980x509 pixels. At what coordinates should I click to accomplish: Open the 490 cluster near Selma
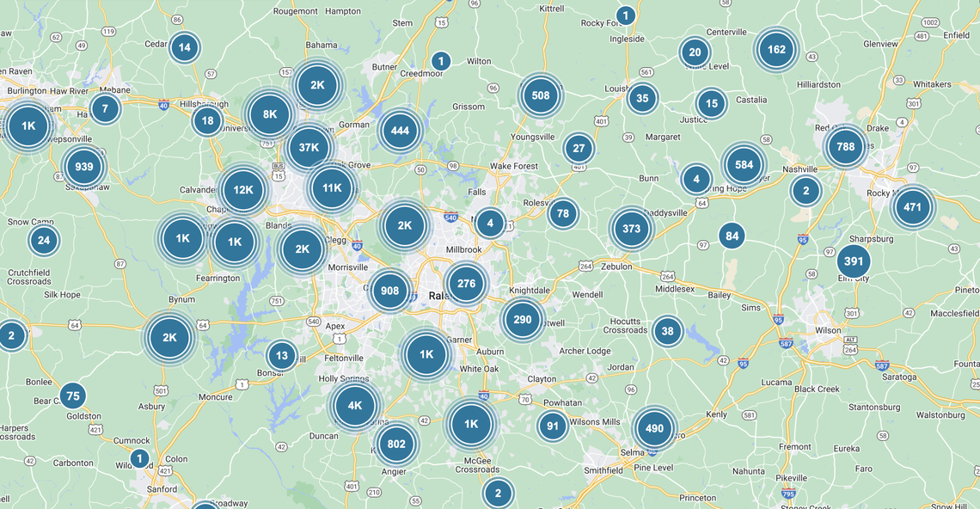click(x=655, y=429)
